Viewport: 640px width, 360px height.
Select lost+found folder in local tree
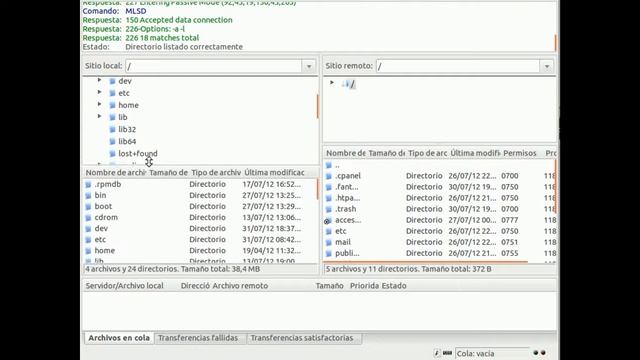138,153
